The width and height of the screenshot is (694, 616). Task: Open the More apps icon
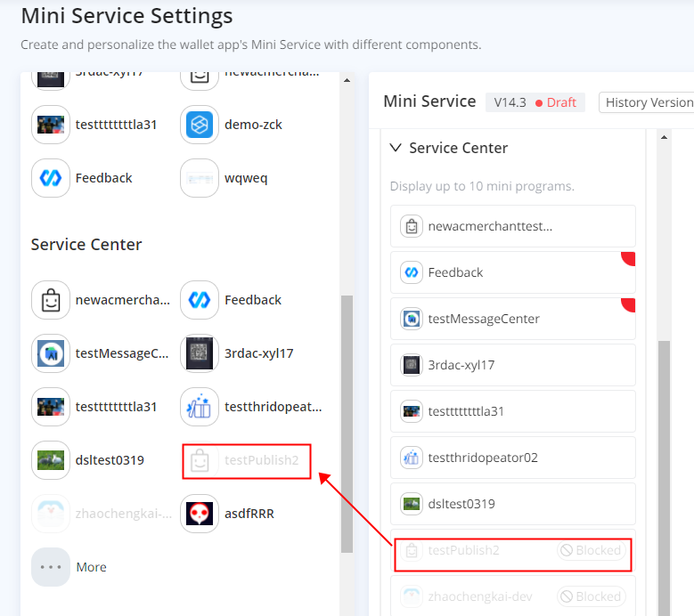coord(51,567)
